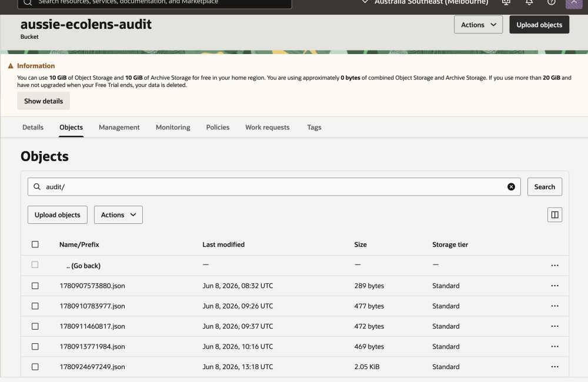Select checkbox for 1780924697249.json
This screenshot has height=382, width=588.
tap(35, 367)
